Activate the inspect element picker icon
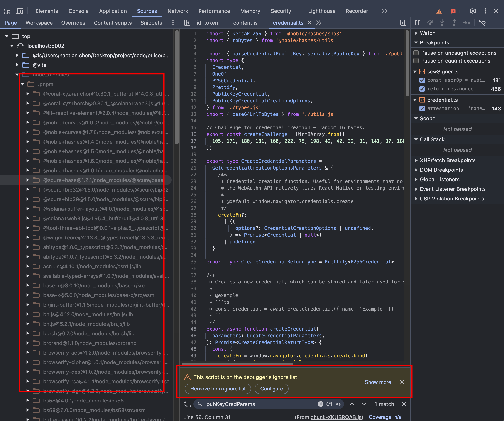This screenshot has height=421, width=504. [7, 11]
